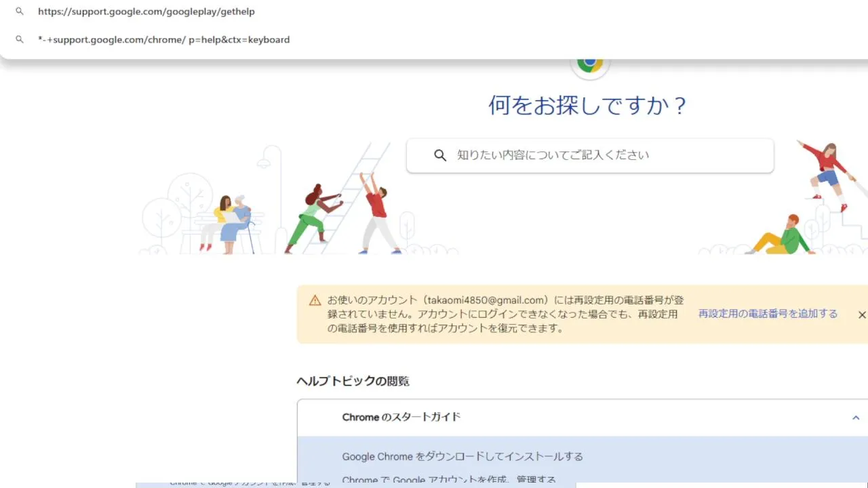
Task: Click the Chrome のスタートガイド heading
Action: coord(401,417)
